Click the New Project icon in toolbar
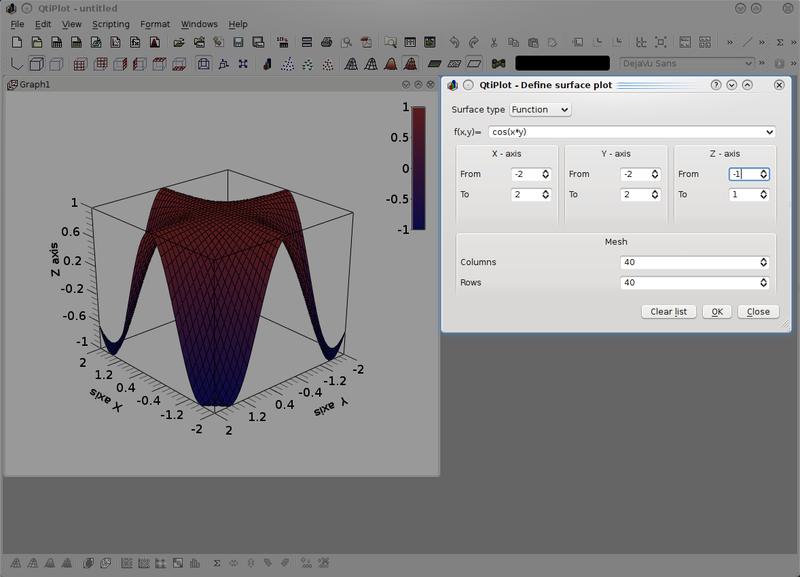800x577 pixels. pyautogui.click(x=17, y=43)
